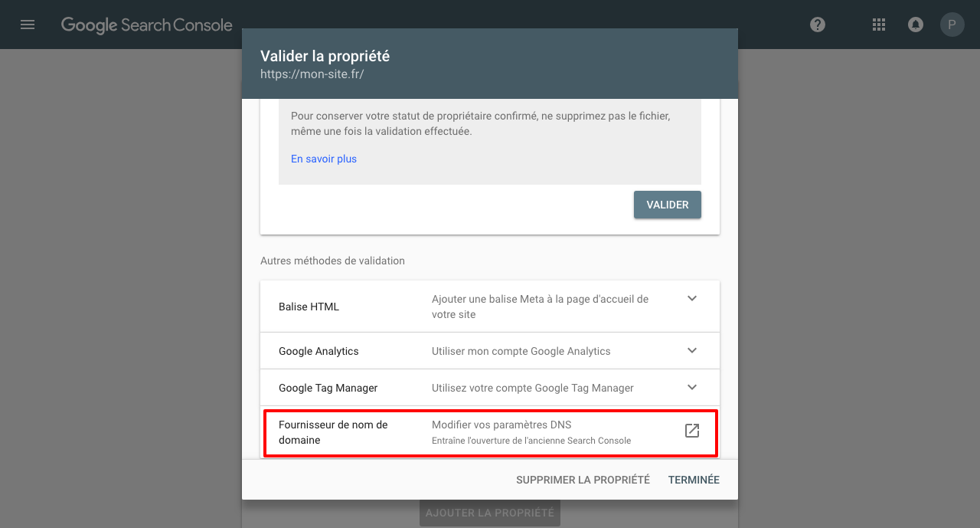The image size is (980, 528).
Task: Click the external link icon for DNS settings
Action: (x=692, y=431)
